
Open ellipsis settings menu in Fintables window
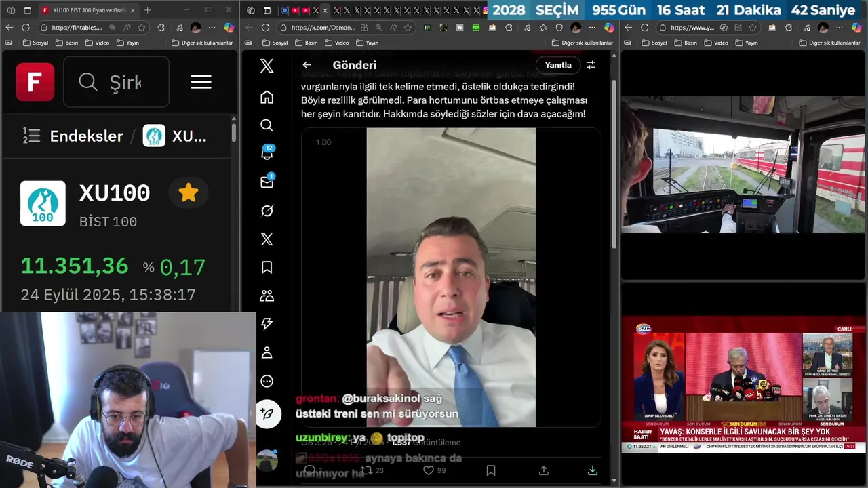212,27
